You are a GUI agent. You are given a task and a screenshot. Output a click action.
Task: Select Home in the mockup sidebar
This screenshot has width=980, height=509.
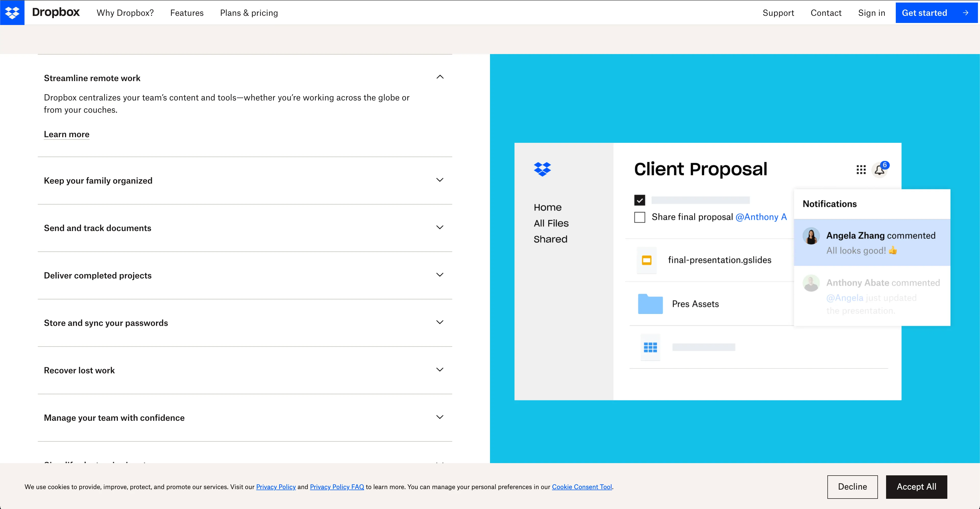coord(547,207)
